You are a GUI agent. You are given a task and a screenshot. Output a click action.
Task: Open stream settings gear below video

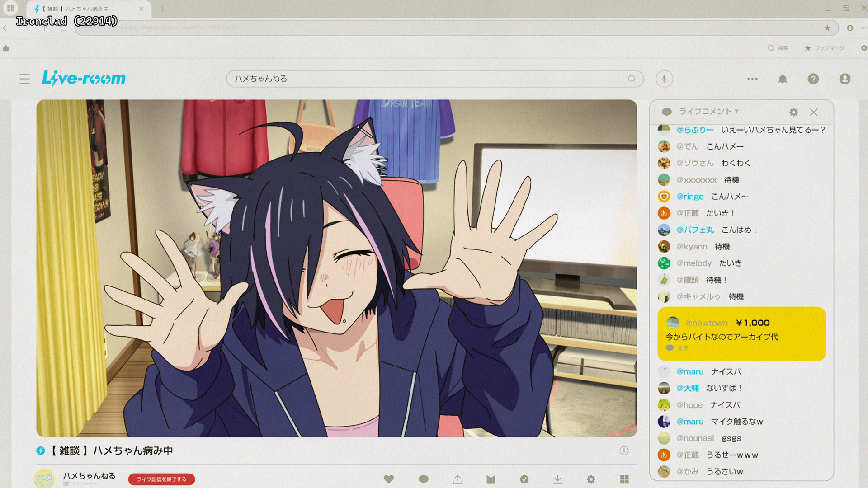click(591, 479)
